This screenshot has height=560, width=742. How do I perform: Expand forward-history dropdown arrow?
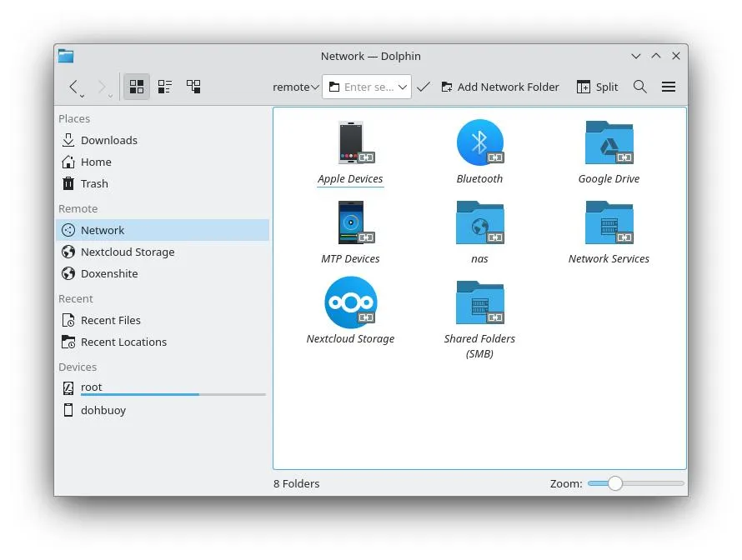pos(110,96)
